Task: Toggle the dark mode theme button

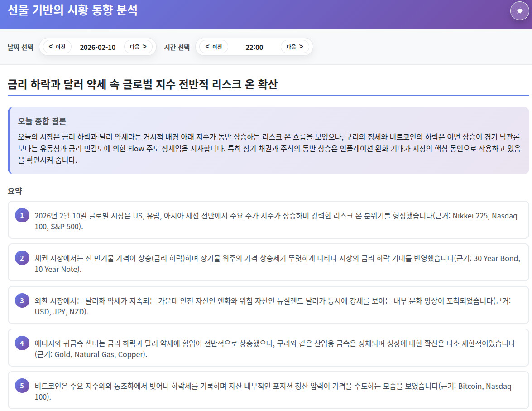Action: (x=519, y=11)
